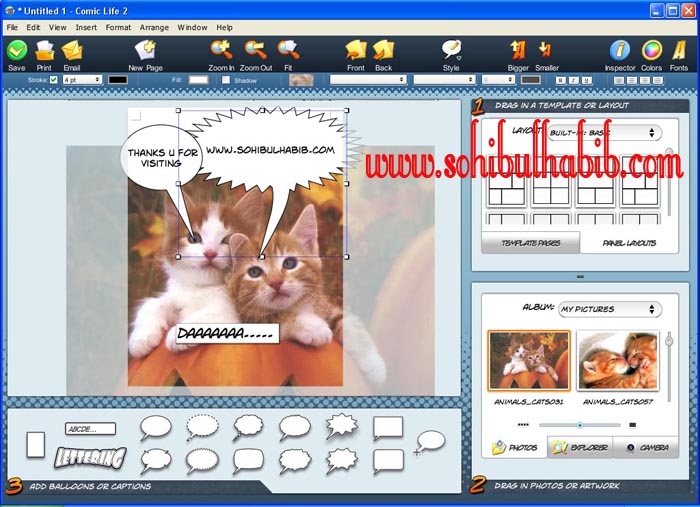Open the Fonts panel

click(679, 50)
